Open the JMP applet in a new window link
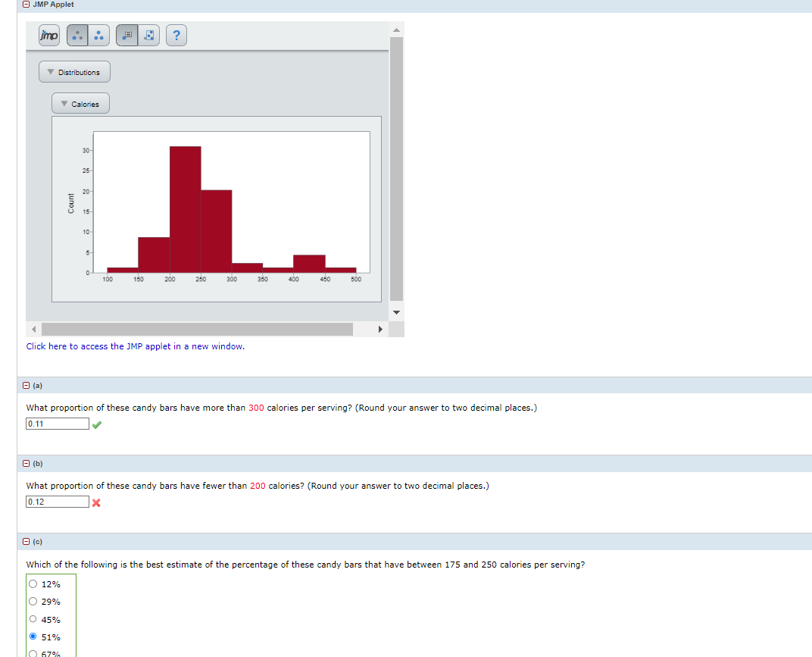 (135, 346)
